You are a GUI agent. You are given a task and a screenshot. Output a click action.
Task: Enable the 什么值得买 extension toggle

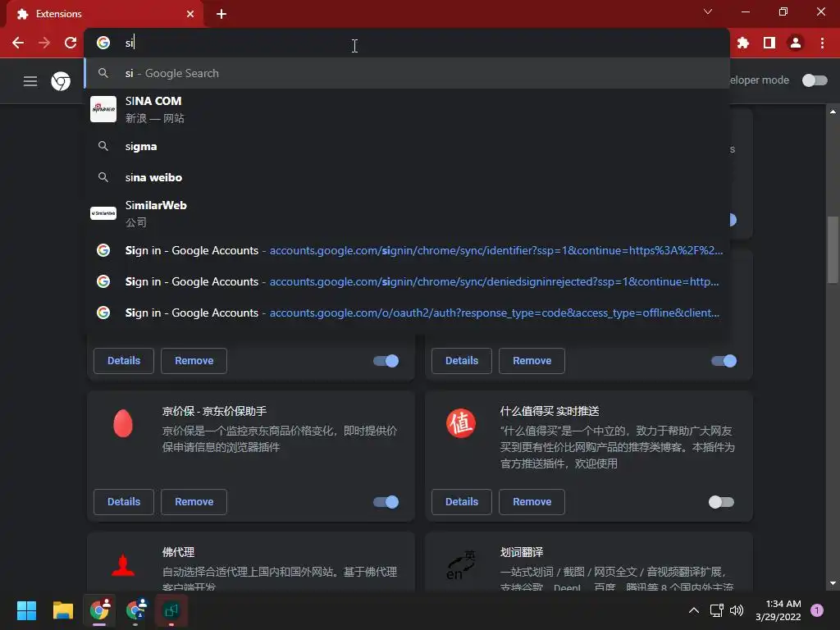[x=721, y=502]
